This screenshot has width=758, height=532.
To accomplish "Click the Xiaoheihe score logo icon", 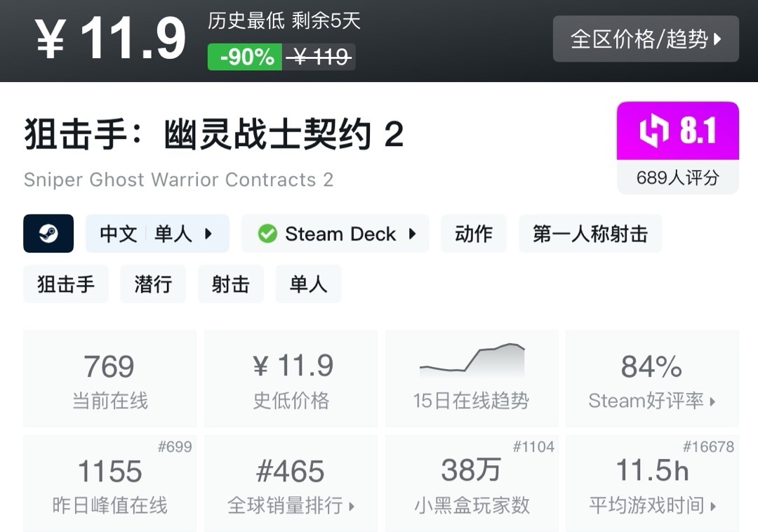I will coord(653,132).
